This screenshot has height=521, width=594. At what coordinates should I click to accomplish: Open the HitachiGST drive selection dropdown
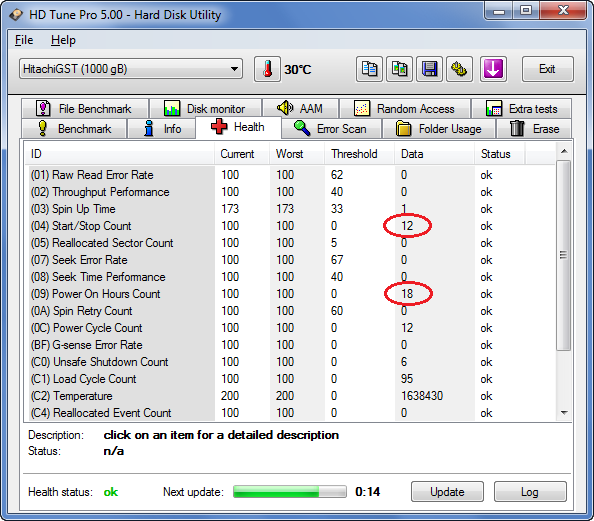tap(131, 69)
